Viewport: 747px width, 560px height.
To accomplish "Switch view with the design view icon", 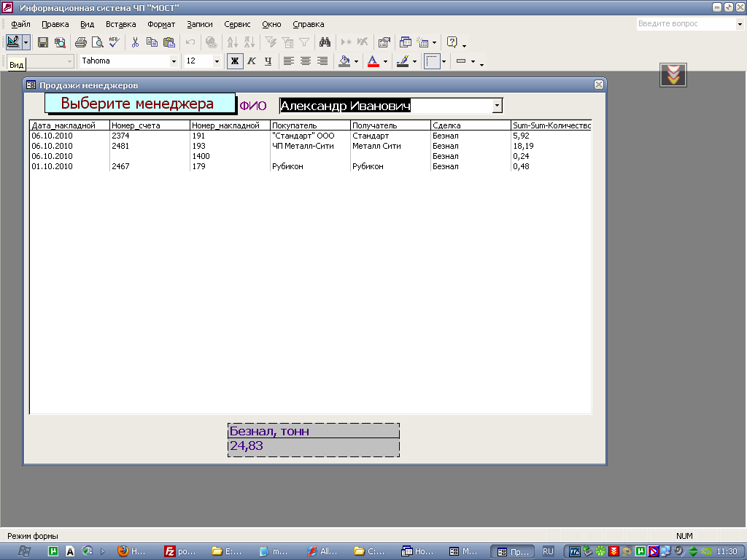I will point(13,42).
